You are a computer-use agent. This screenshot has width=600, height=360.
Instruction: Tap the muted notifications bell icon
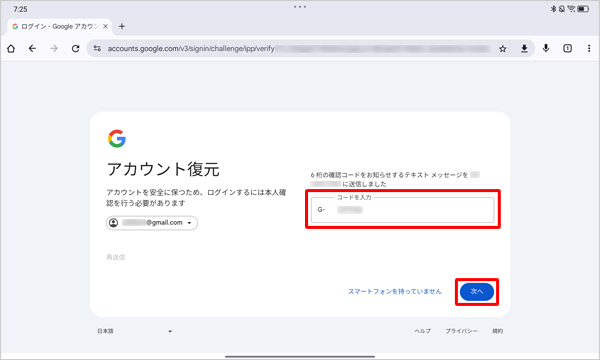coord(562,9)
